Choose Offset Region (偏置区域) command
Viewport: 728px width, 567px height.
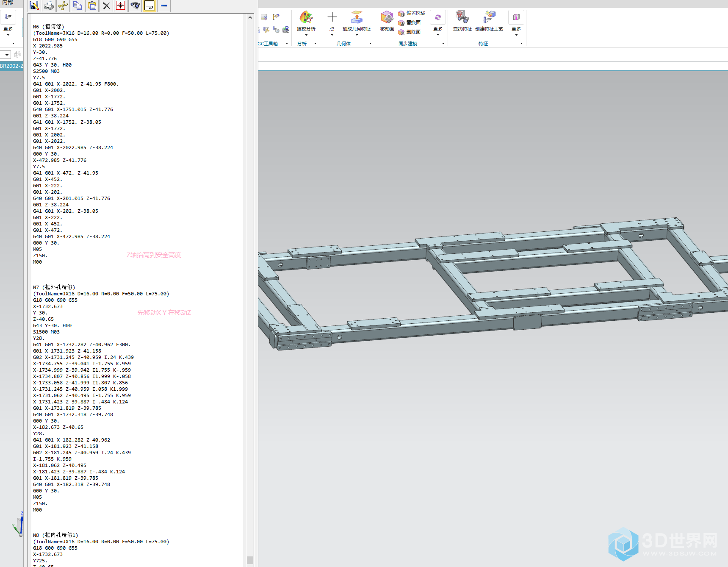[x=412, y=14]
